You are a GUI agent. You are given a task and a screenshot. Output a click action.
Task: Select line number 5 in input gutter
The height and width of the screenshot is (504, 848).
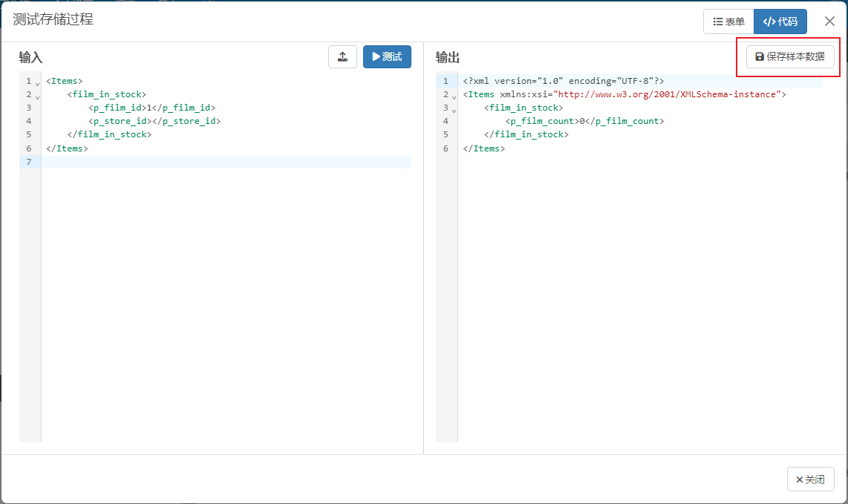pyautogui.click(x=28, y=134)
